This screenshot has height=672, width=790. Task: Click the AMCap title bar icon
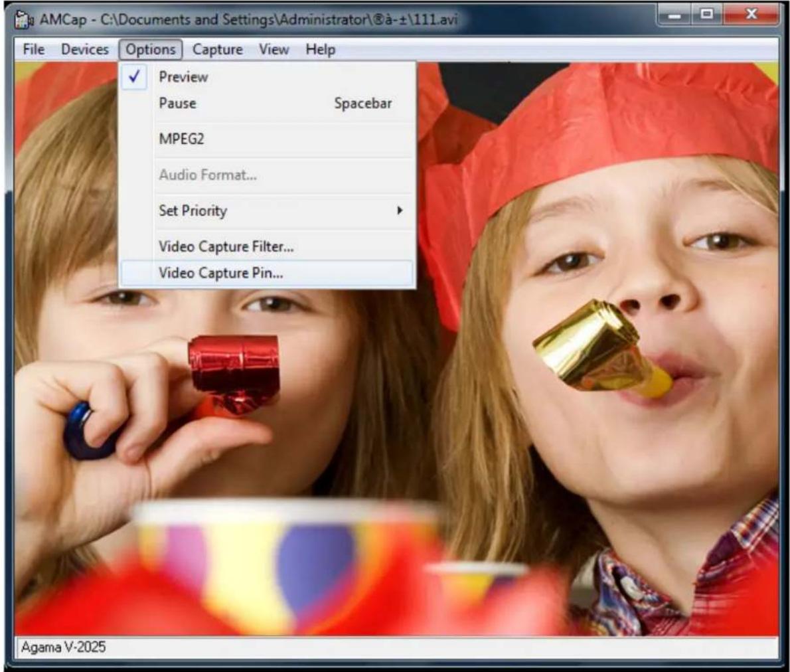point(24,20)
